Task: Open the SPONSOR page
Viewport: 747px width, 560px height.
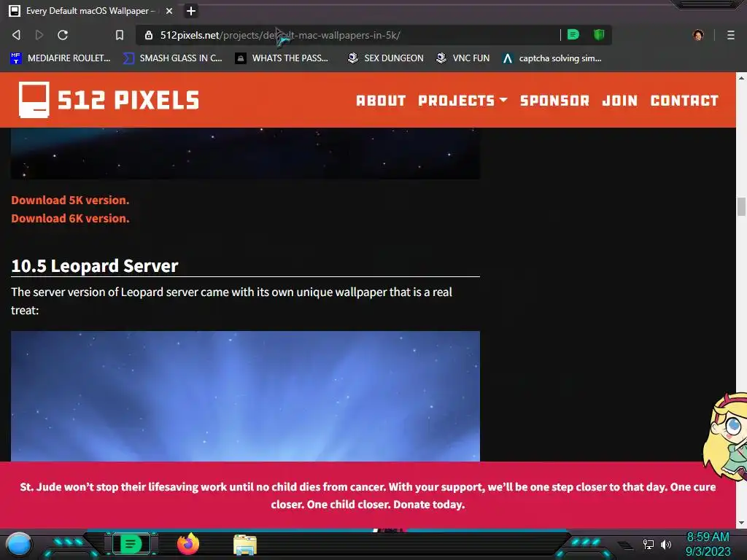Action: point(554,101)
